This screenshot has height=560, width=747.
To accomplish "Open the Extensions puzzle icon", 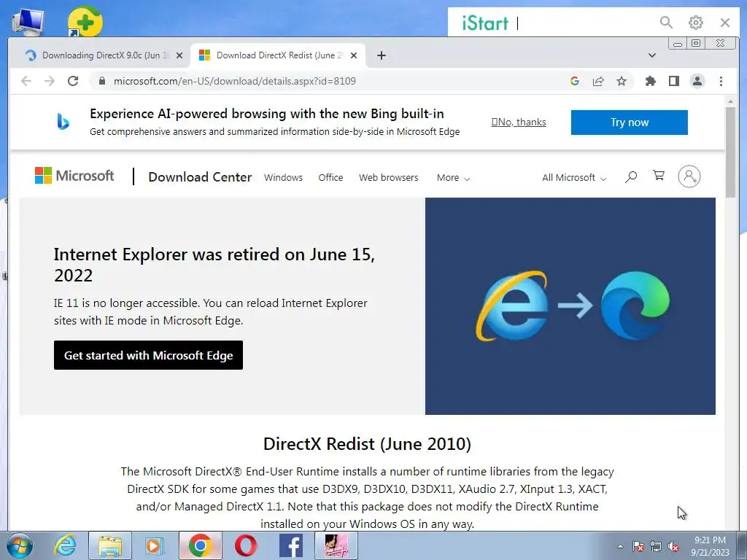I will click(650, 81).
